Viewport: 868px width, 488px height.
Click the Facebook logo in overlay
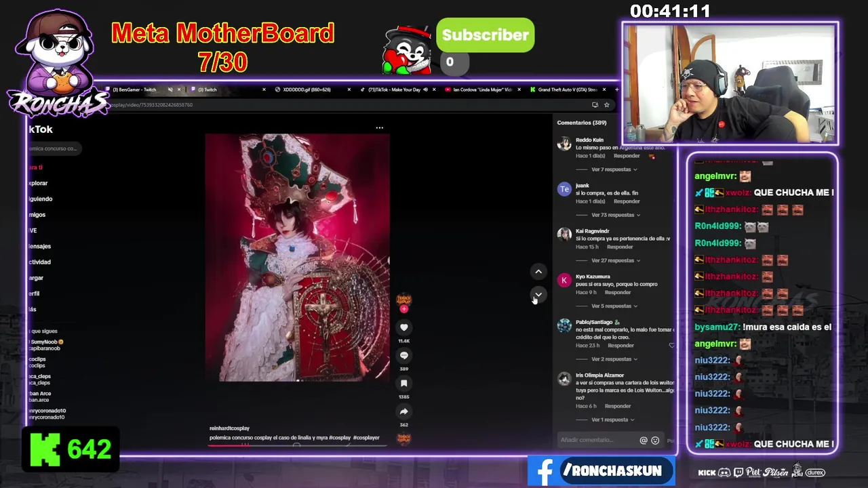[544, 472]
